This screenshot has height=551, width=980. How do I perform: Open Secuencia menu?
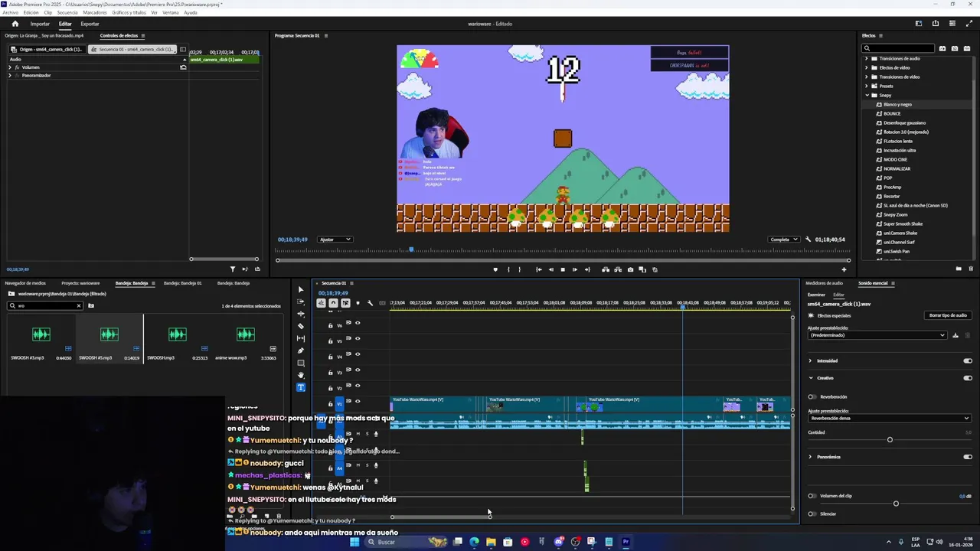67,13
